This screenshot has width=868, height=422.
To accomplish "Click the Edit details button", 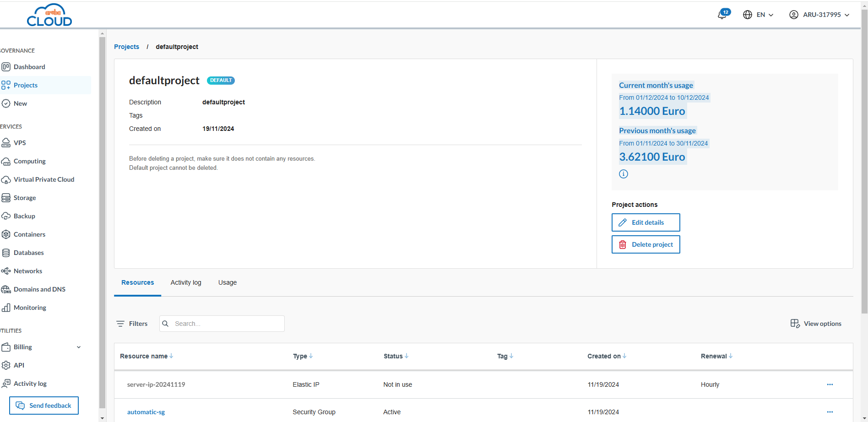I will [646, 222].
